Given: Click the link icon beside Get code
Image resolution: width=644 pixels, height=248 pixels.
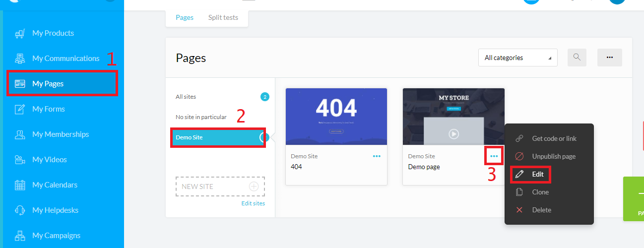Looking at the screenshot, I should tap(519, 138).
